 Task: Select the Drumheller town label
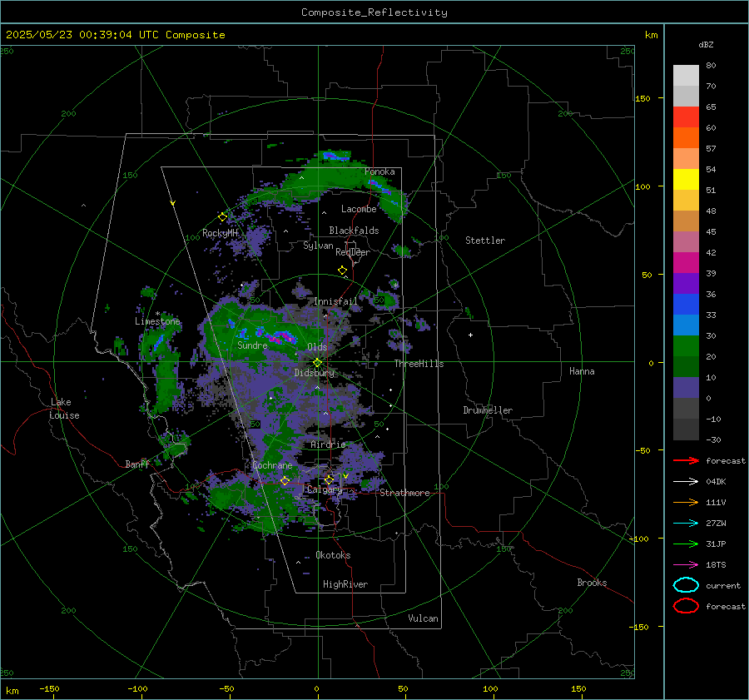point(488,410)
